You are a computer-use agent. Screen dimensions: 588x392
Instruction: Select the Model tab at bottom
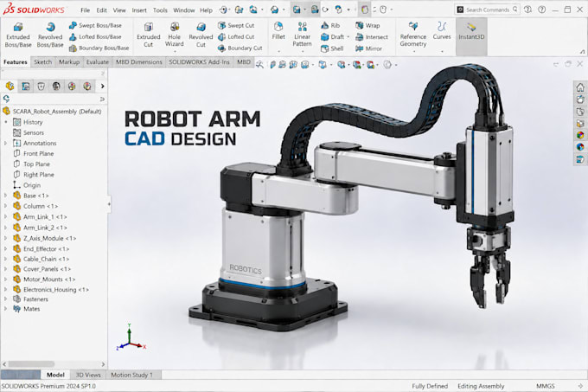click(x=55, y=375)
